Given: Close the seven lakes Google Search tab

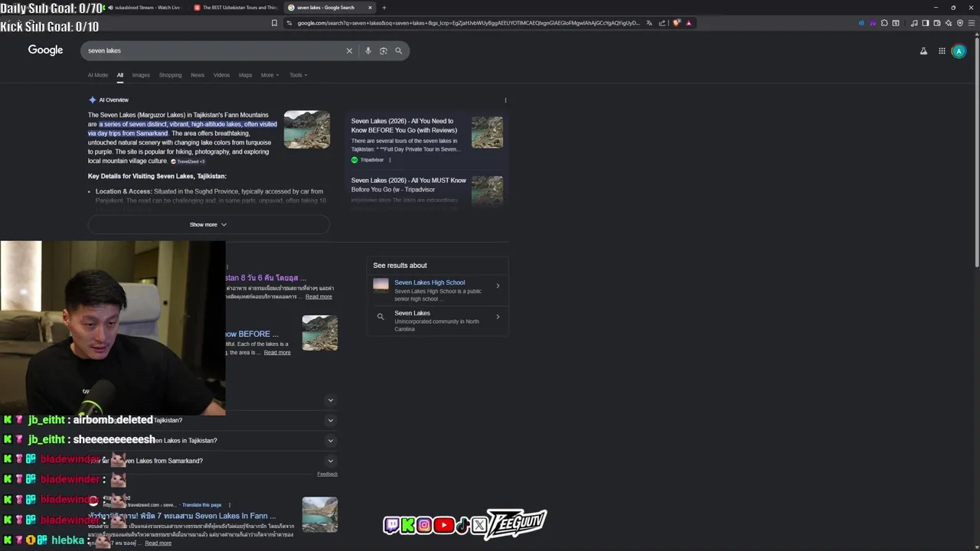Looking at the screenshot, I should pyautogui.click(x=370, y=8).
